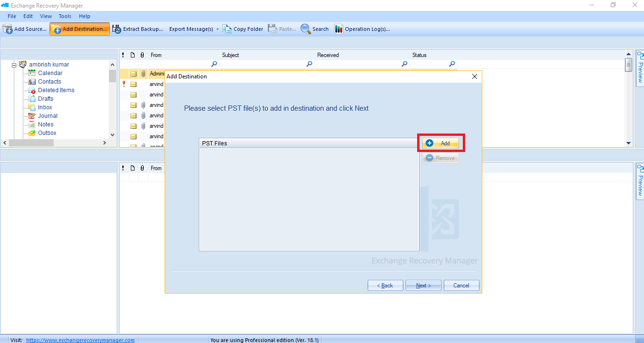Sort by the Subject column
644x343 pixels.
coord(267,55)
